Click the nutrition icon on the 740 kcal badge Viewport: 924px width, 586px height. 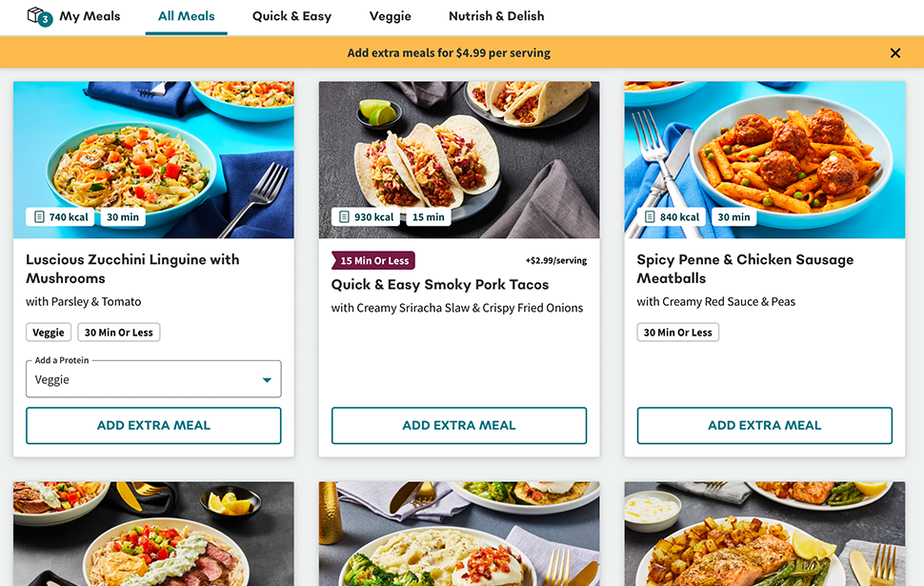coord(39,216)
